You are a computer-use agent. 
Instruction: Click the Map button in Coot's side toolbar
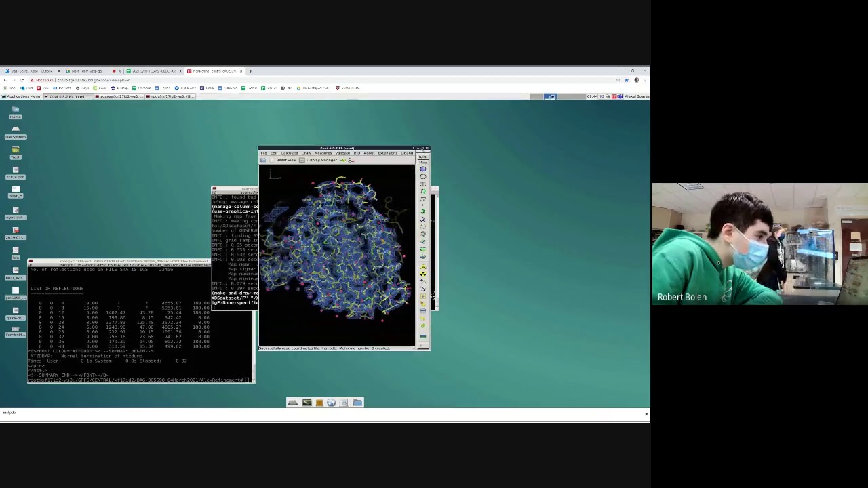tap(423, 163)
